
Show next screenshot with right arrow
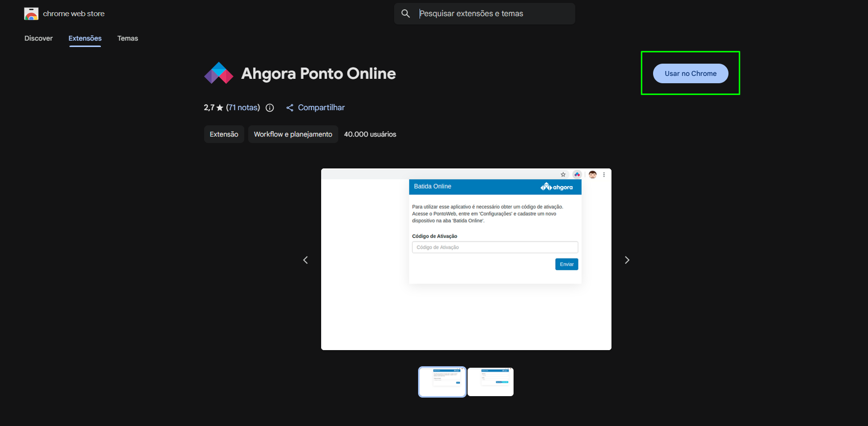(x=627, y=260)
